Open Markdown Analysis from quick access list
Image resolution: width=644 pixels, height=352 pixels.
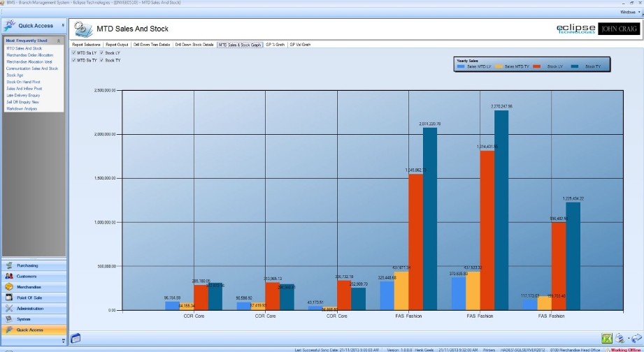tap(22, 108)
